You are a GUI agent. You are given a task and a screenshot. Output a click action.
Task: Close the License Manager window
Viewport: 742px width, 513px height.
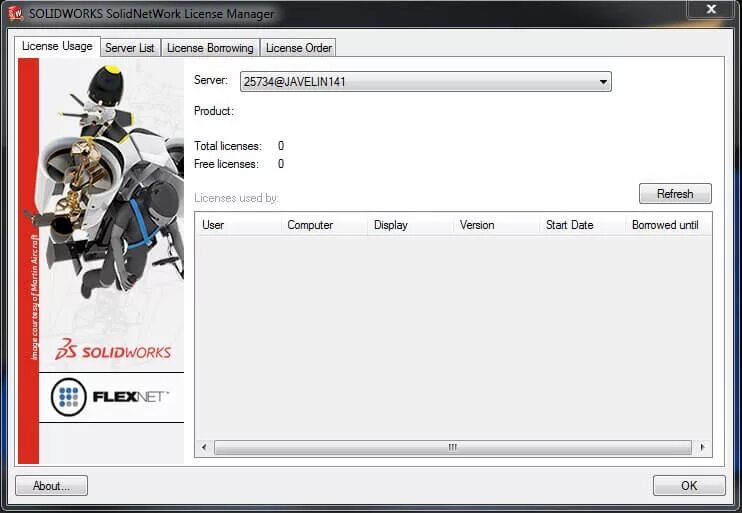point(711,9)
